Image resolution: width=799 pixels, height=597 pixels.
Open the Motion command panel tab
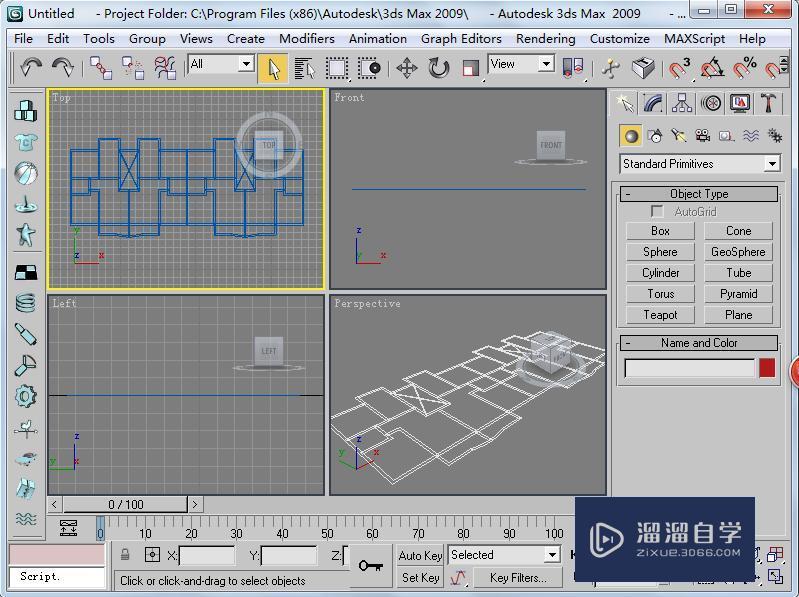coord(711,103)
